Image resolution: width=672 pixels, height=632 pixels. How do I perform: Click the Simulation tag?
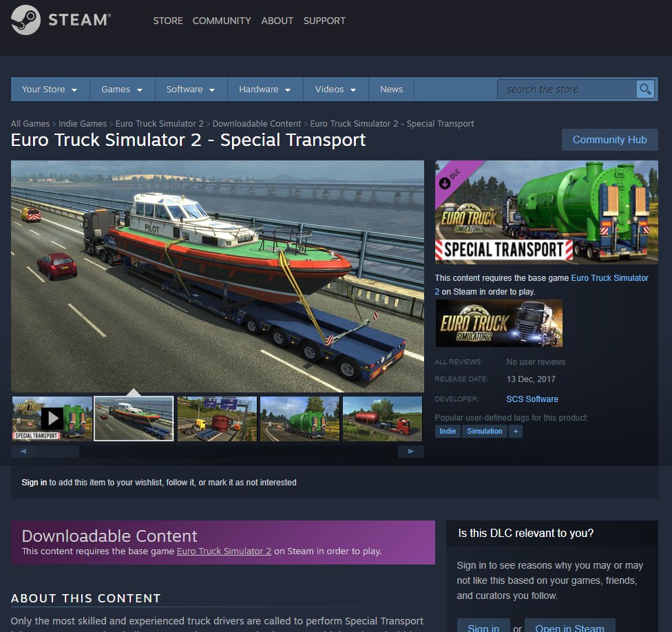[x=484, y=431]
